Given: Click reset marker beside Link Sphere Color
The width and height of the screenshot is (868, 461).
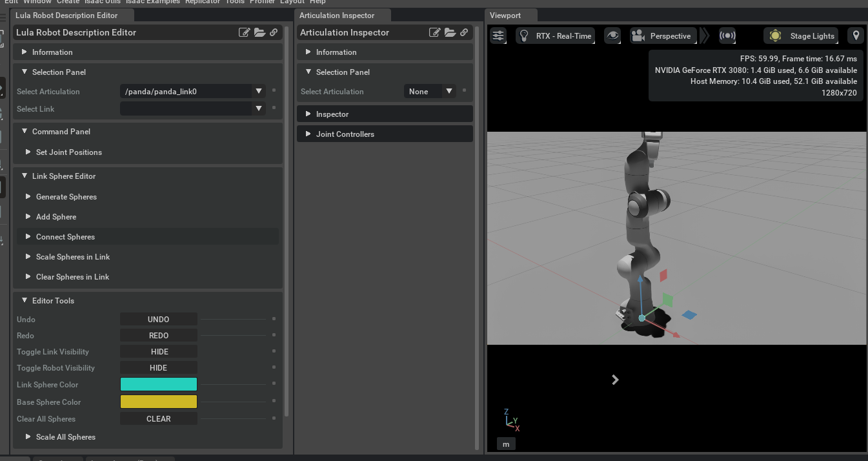Looking at the screenshot, I should click(x=274, y=385).
